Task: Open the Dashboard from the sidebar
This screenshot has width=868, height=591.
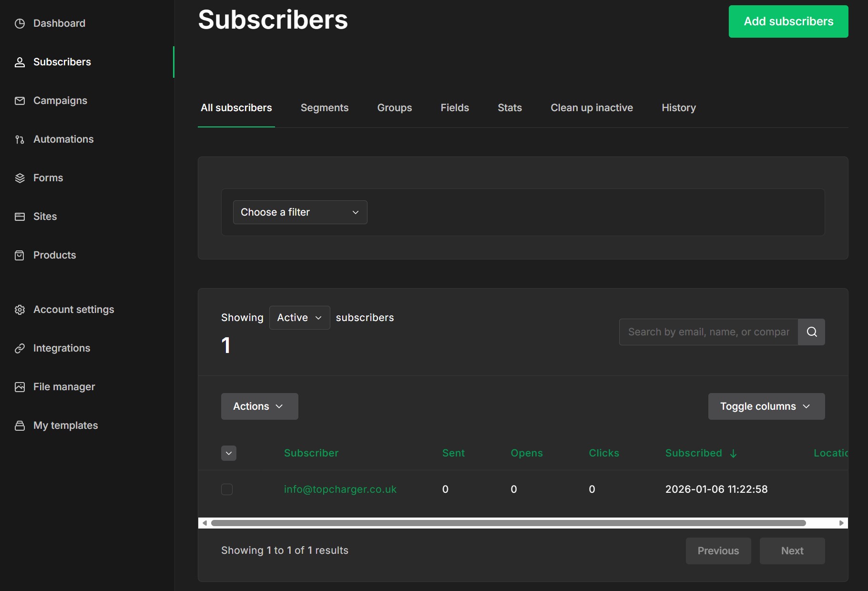Action: [x=20, y=23]
